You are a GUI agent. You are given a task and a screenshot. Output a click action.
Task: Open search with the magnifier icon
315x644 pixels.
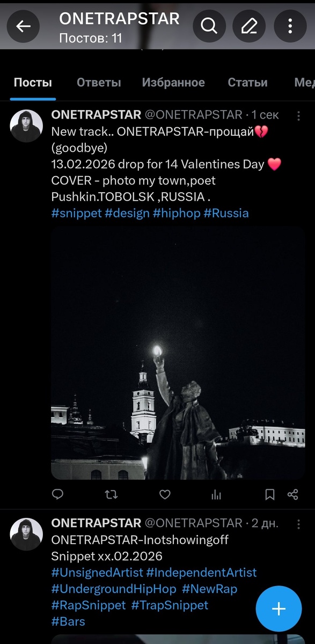click(x=209, y=26)
